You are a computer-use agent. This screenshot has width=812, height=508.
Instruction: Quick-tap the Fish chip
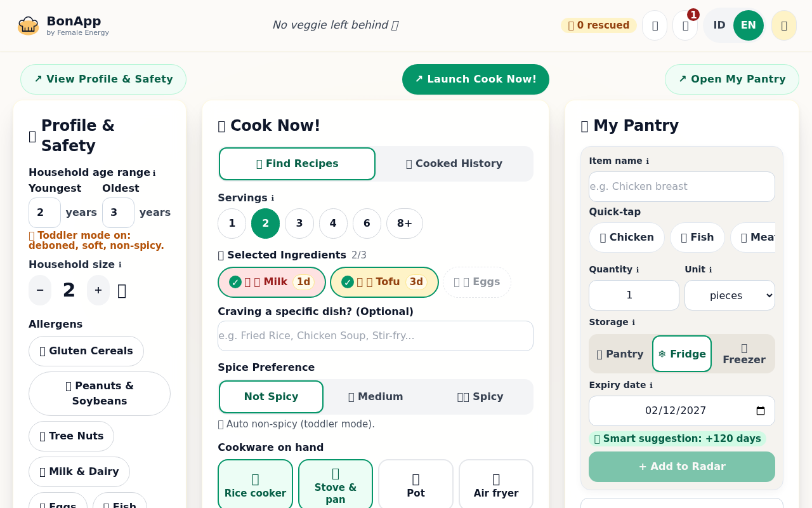tap(697, 237)
